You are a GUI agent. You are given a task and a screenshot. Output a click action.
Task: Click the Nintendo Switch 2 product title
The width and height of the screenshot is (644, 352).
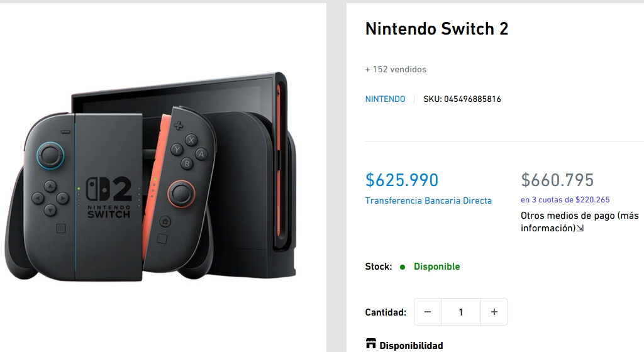436,29
